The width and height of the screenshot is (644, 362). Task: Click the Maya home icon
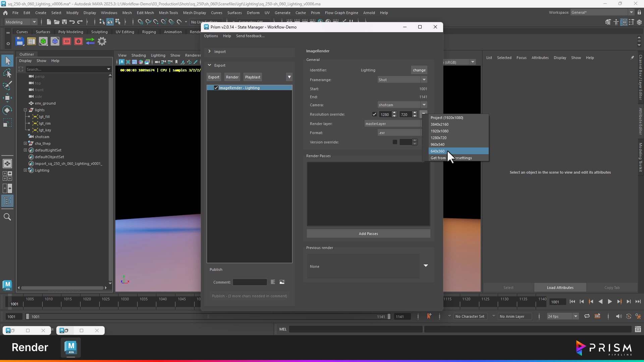click(5, 13)
